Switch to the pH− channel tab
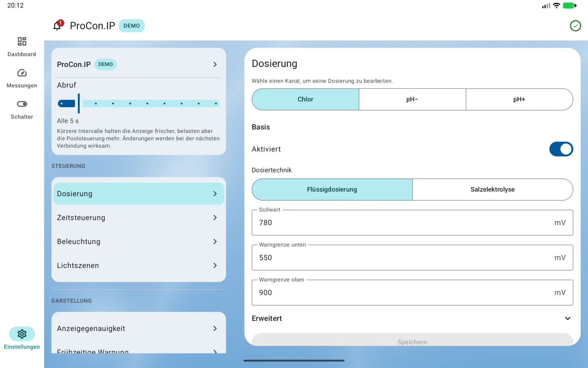Image resolution: width=588 pixels, height=368 pixels. click(412, 99)
